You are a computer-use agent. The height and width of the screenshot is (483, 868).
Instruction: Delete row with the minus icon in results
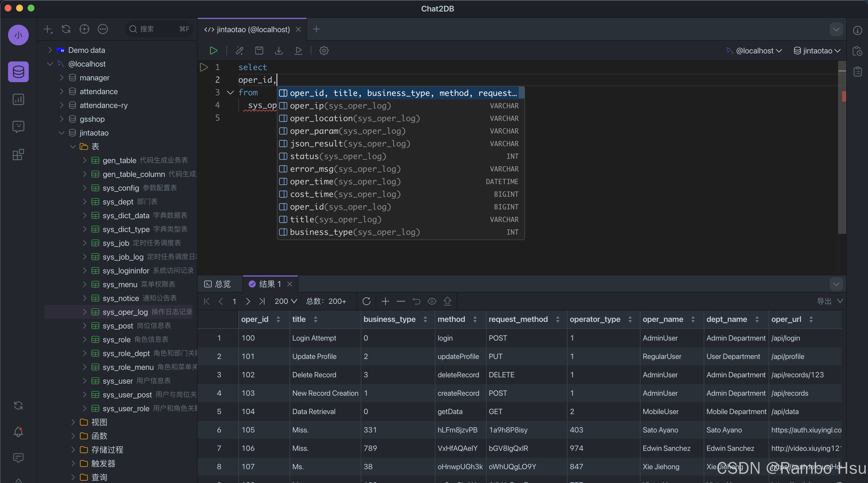[x=401, y=301]
